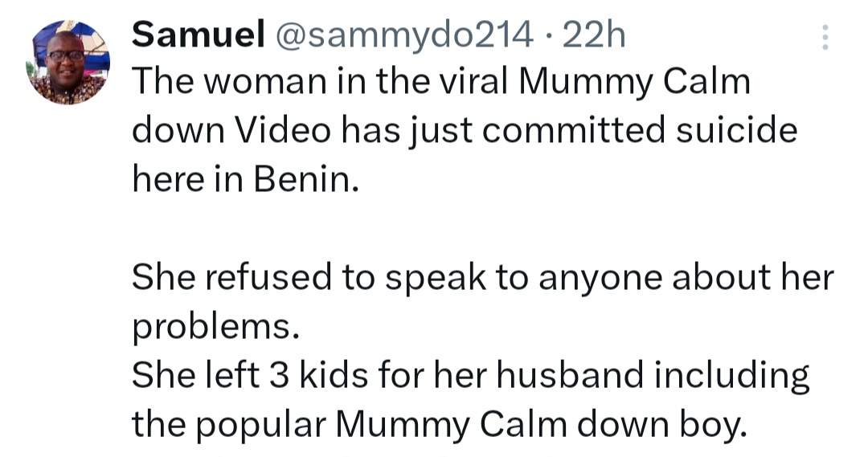This screenshot has height=457, width=868.
Task: Click the line 'down Video has just committed suicide'
Action: pos(464,130)
